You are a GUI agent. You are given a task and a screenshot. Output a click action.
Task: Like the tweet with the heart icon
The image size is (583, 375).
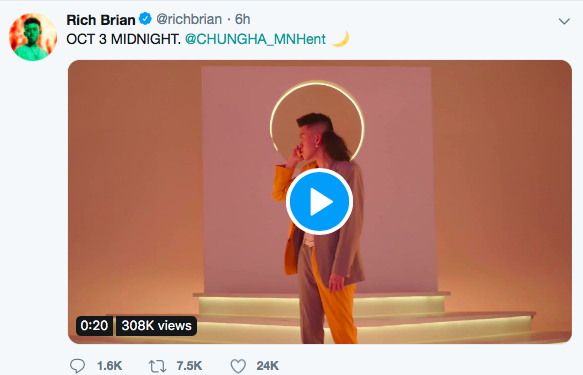[x=238, y=366]
